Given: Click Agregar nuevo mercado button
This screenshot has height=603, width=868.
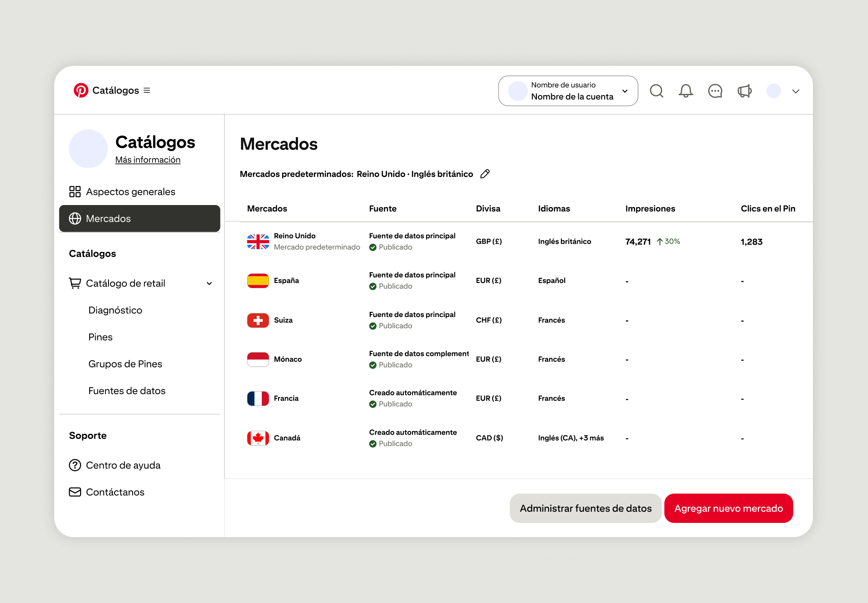Looking at the screenshot, I should (728, 508).
